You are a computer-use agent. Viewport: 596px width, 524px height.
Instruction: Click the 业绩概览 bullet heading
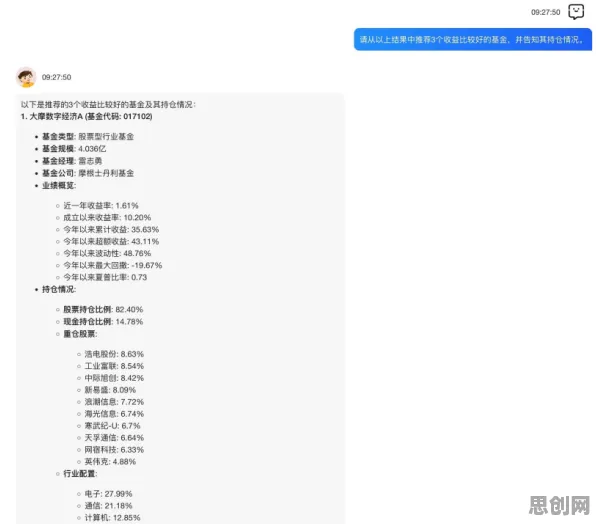(59, 185)
